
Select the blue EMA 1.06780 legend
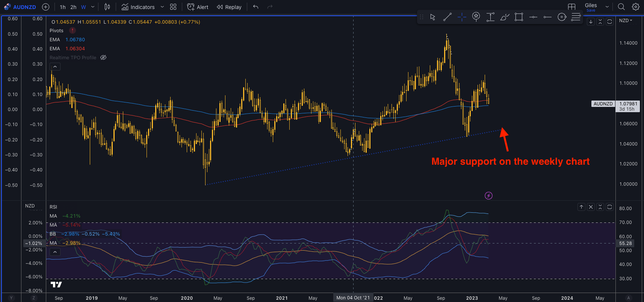(x=67, y=39)
